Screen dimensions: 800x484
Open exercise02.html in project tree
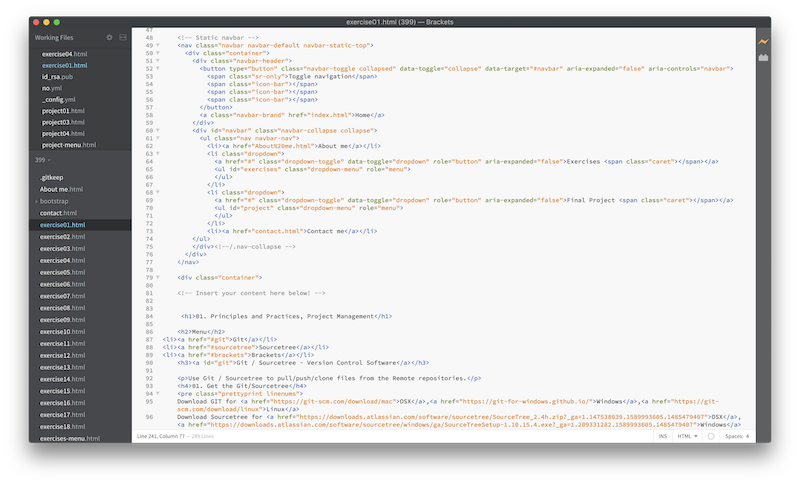63,237
